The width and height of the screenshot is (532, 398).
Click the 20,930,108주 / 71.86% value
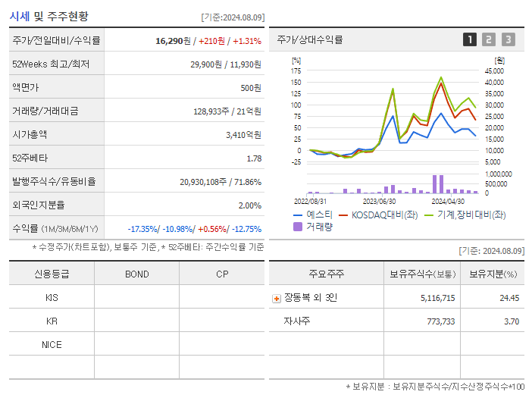pos(221,182)
